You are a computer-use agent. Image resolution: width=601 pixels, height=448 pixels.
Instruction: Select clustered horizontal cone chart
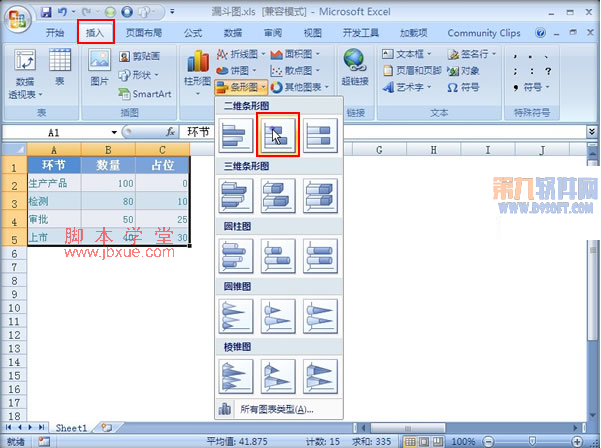pos(236,316)
